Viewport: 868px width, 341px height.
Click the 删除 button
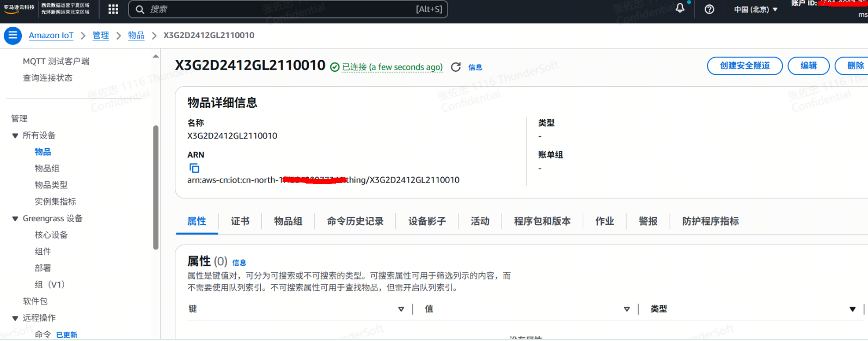[853, 66]
